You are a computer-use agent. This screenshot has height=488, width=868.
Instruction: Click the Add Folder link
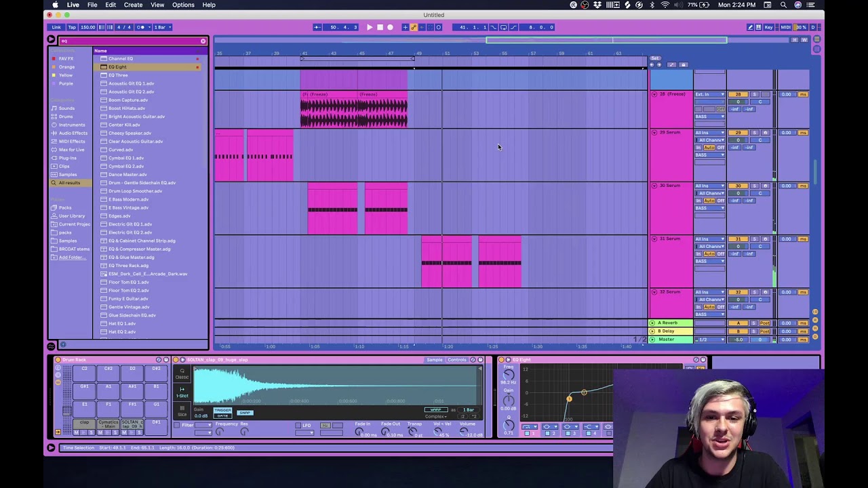tap(72, 258)
